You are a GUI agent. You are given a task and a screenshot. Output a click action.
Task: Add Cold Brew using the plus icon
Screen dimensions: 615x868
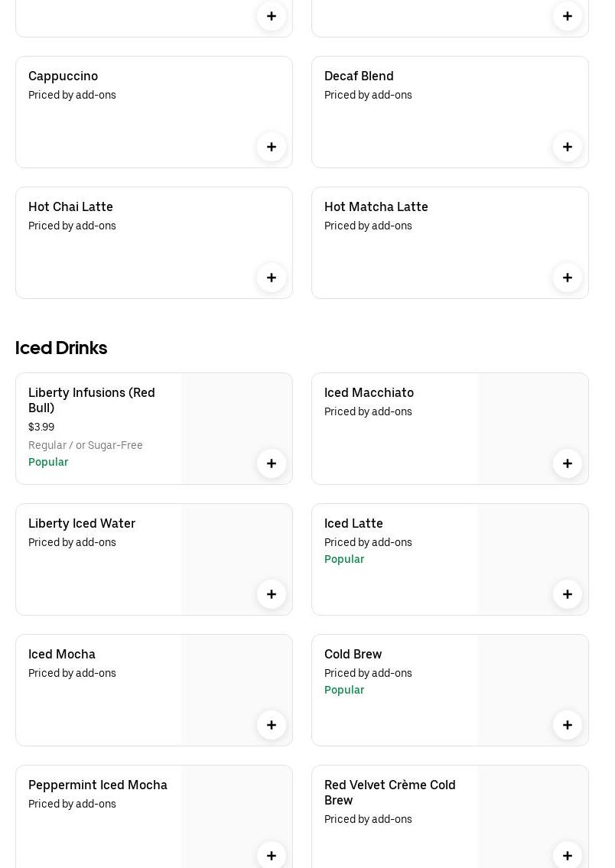(x=568, y=725)
